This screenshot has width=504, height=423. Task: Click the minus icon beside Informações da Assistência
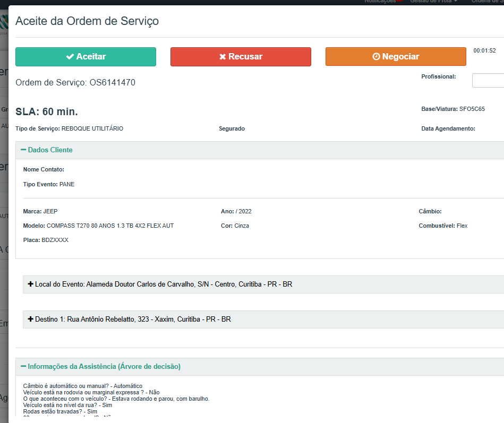click(23, 366)
